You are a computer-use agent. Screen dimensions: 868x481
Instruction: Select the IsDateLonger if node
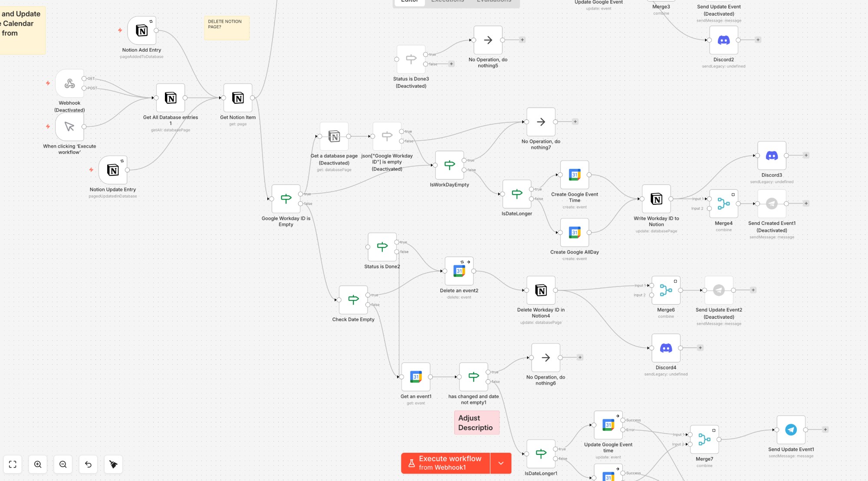[517, 194]
